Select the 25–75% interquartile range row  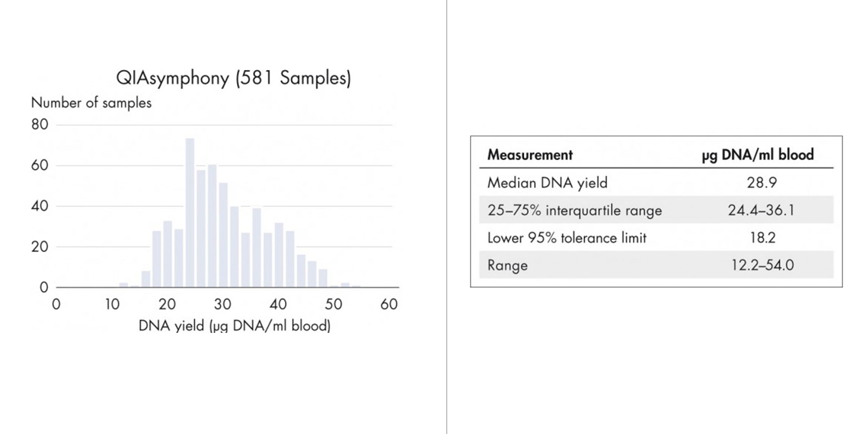click(x=656, y=210)
